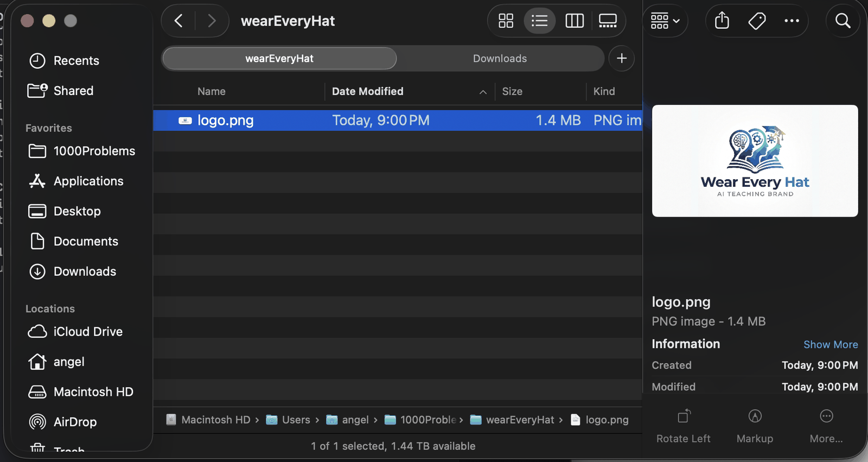Click the More... quick action
This screenshot has height=462, width=868.
point(826,426)
